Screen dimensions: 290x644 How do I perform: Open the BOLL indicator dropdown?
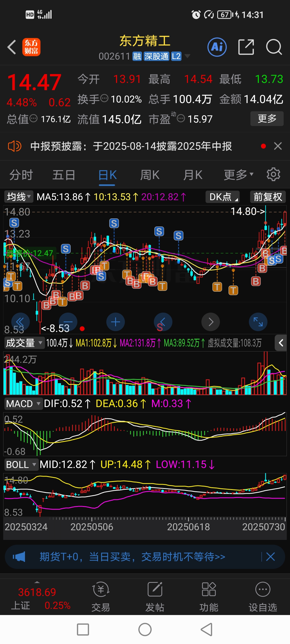click(x=21, y=464)
